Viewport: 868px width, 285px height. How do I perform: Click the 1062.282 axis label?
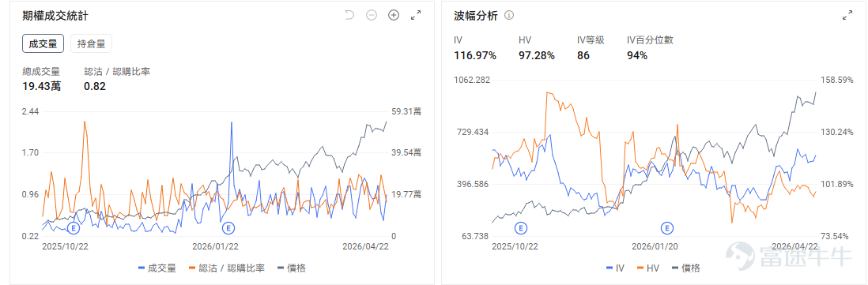point(472,80)
